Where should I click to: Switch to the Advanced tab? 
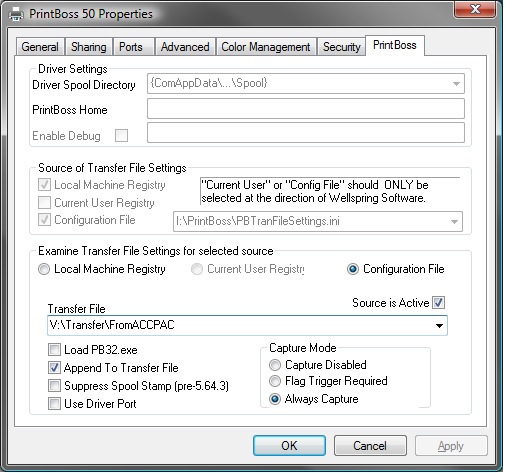coord(185,47)
